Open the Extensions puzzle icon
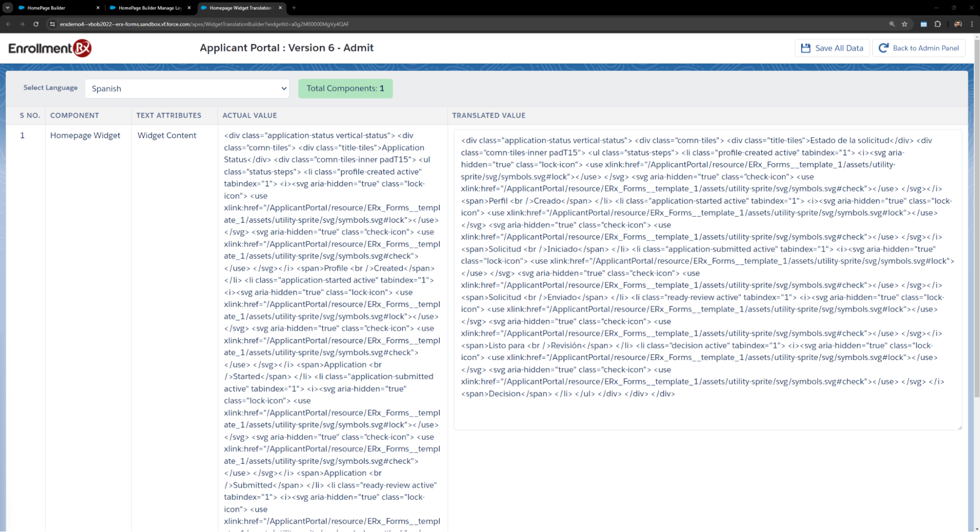980x532 pixels. pos(937,24)
